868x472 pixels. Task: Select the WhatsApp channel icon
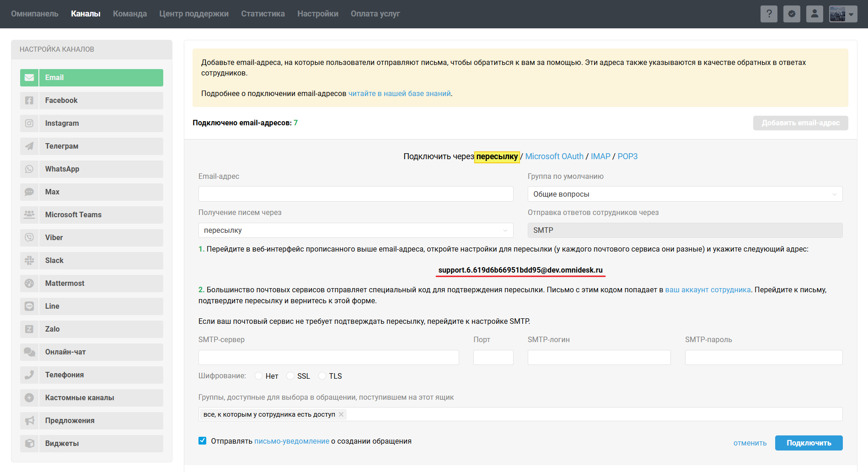29,169
